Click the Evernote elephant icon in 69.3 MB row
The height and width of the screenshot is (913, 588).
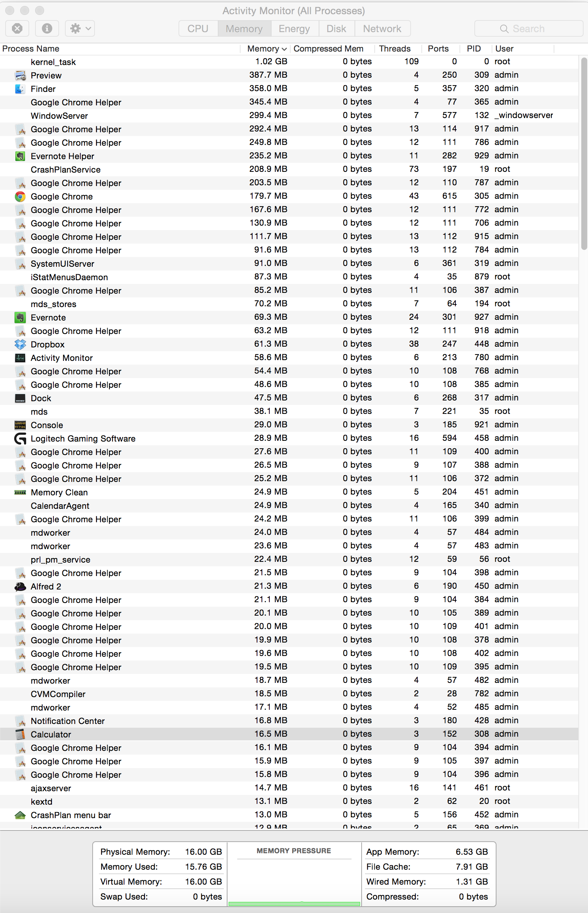pos(20,318)
